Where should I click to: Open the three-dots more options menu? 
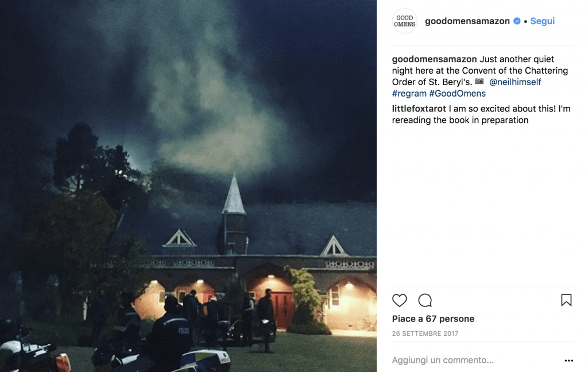pyautogui.click(x=568, y=361)
